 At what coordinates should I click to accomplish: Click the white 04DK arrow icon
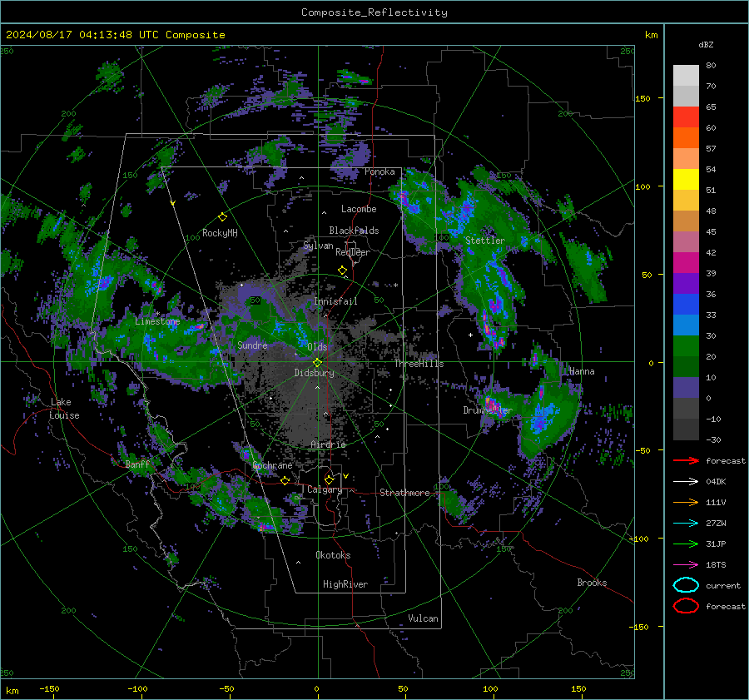[686, 482]
